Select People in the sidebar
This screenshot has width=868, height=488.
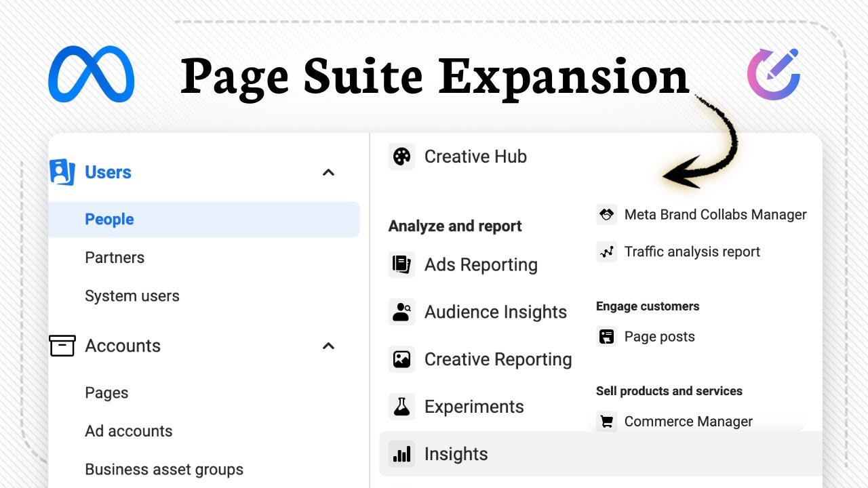point(204,219)
